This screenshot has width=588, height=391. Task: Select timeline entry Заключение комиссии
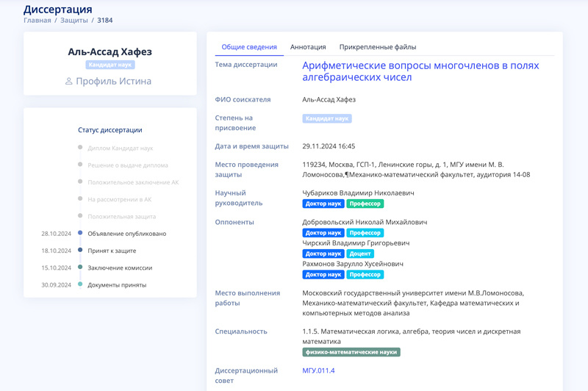click(x=120, y=268)
